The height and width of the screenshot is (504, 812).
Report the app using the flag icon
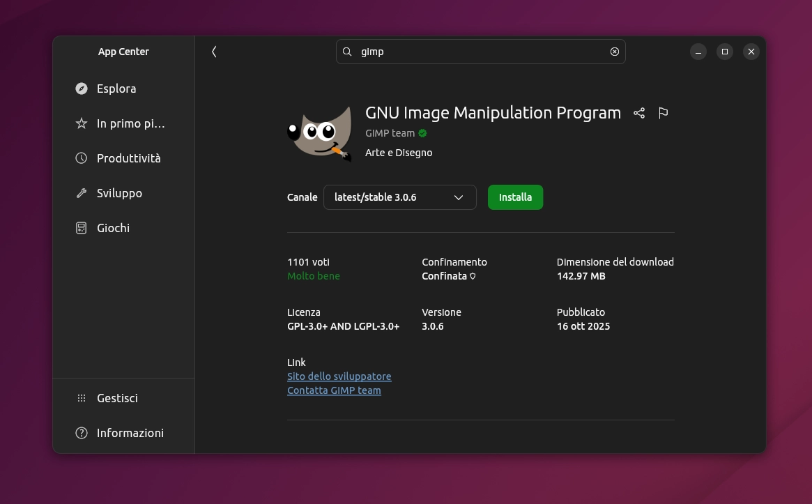click(x=663, y=113)
